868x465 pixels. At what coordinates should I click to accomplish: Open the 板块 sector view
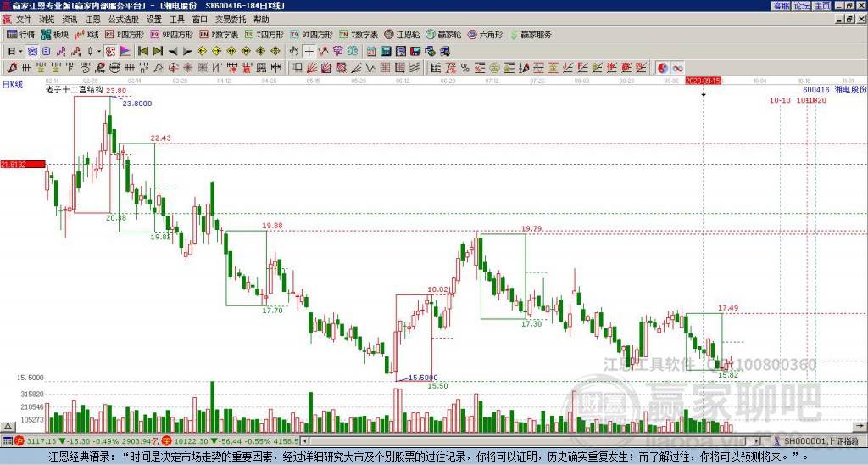click(x=54, y=34)
